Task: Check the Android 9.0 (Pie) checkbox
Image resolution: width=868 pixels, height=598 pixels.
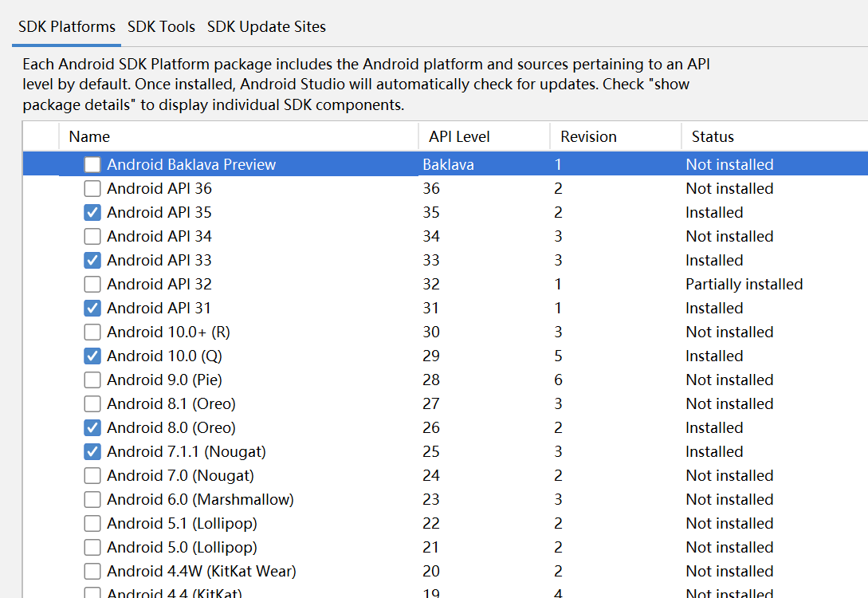Action: point(92,380)
